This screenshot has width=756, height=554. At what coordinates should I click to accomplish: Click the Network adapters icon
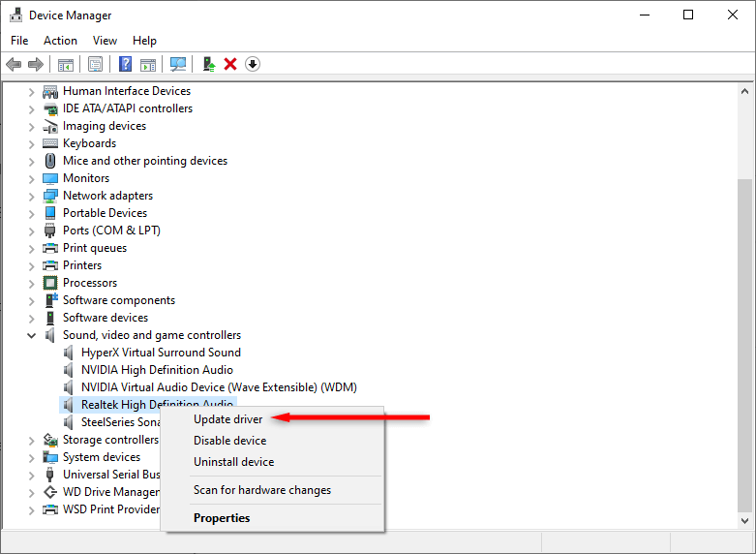pyautogui.click(x=50, y=196)
